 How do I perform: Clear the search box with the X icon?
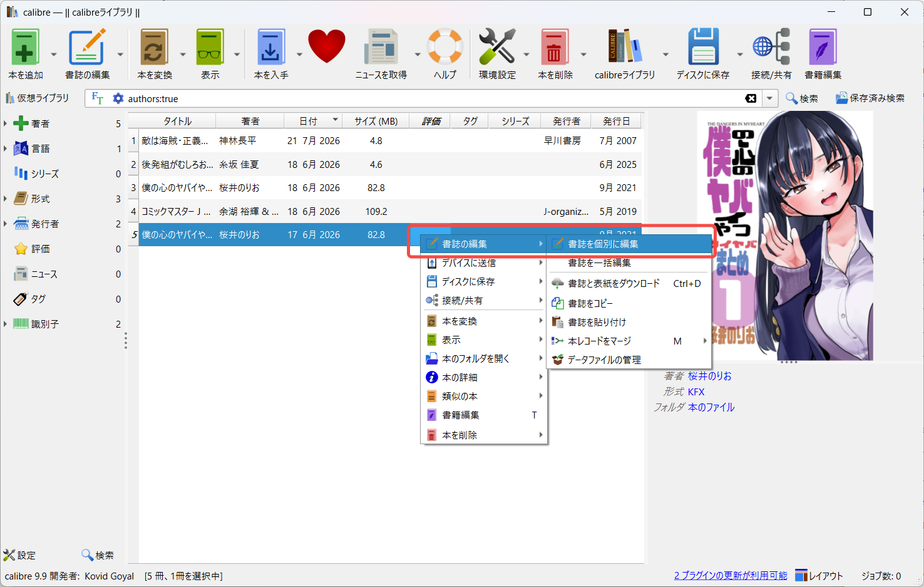point(751,98)
